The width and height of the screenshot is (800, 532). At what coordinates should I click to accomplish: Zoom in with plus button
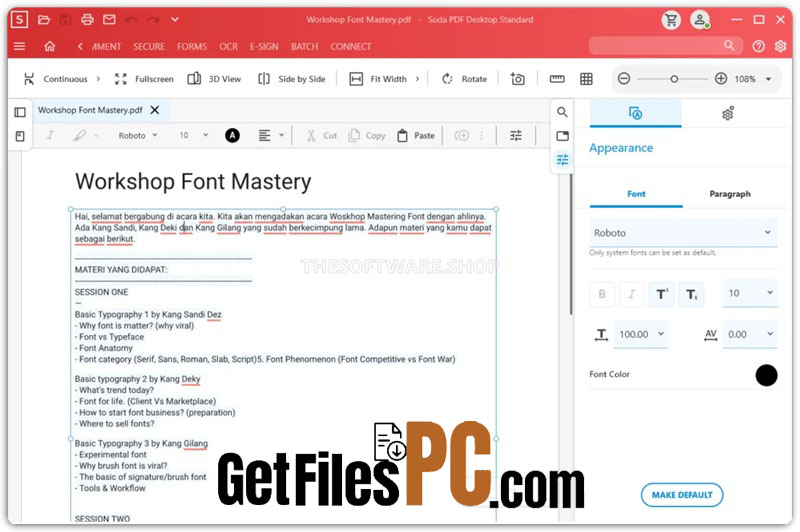721,79
